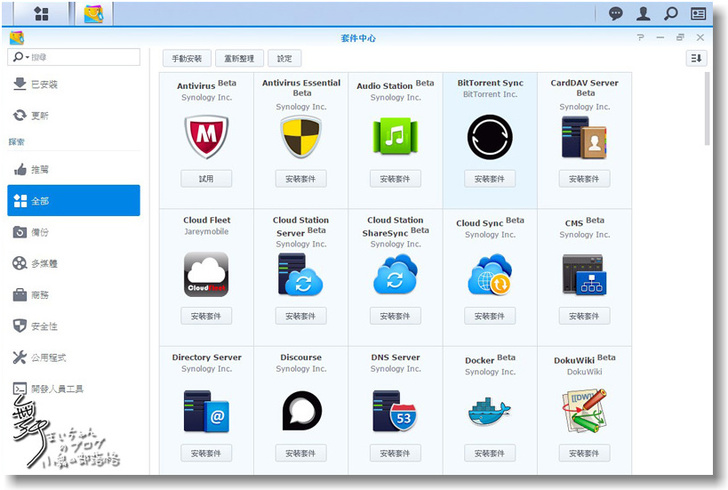This screenshot has width=728, height=490.
Task: Open the sort order button at top right
Action: (x=696, y=58)
